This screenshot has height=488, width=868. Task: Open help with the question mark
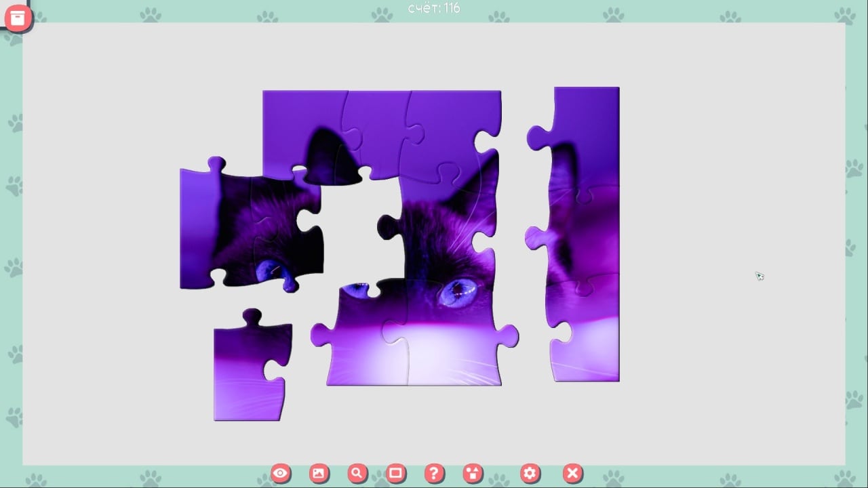(x=434, y=473)
